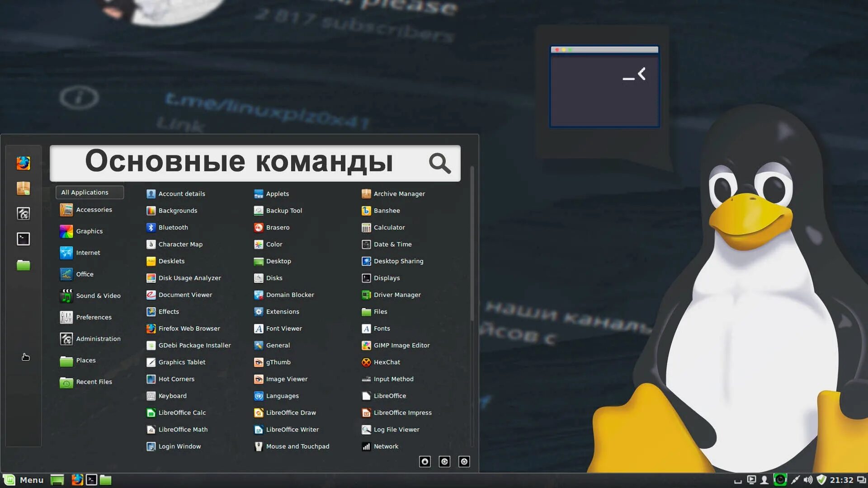Image resolution: width=868 pixels, height=488 pixels.
Task: Open Archive Manager application
Action: coord(399,193)
